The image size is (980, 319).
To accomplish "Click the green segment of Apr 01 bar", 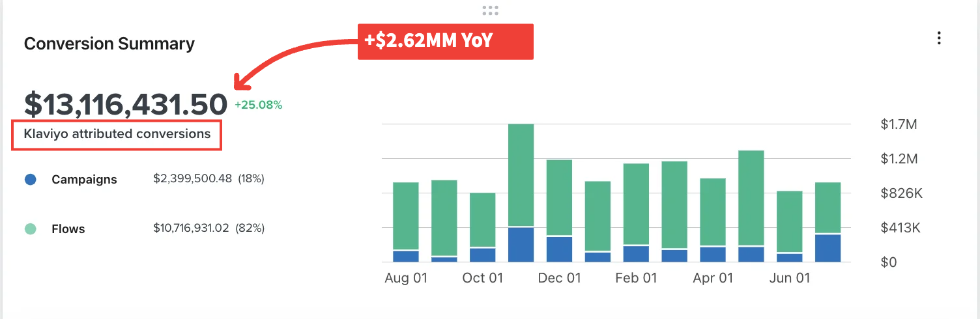I will click(x=713, y=212).
